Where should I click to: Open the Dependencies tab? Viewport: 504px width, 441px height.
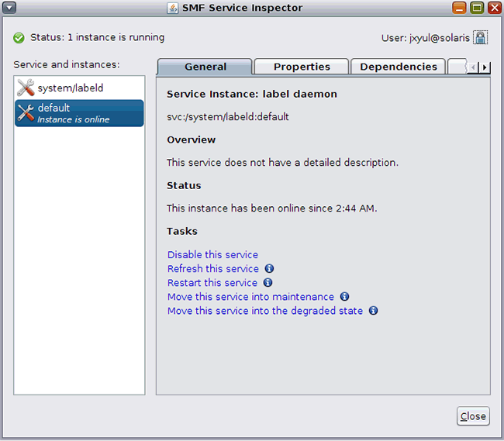click(x=399, y=67)
